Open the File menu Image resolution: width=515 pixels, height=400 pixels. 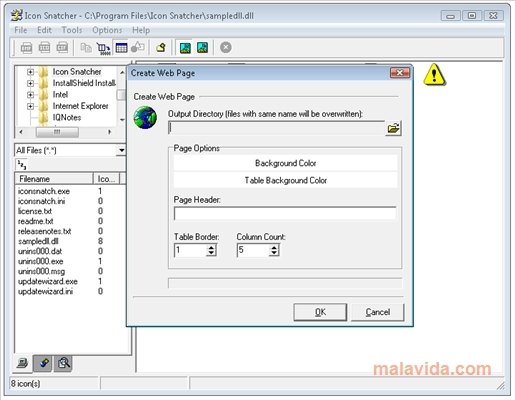tap(21, 30)
